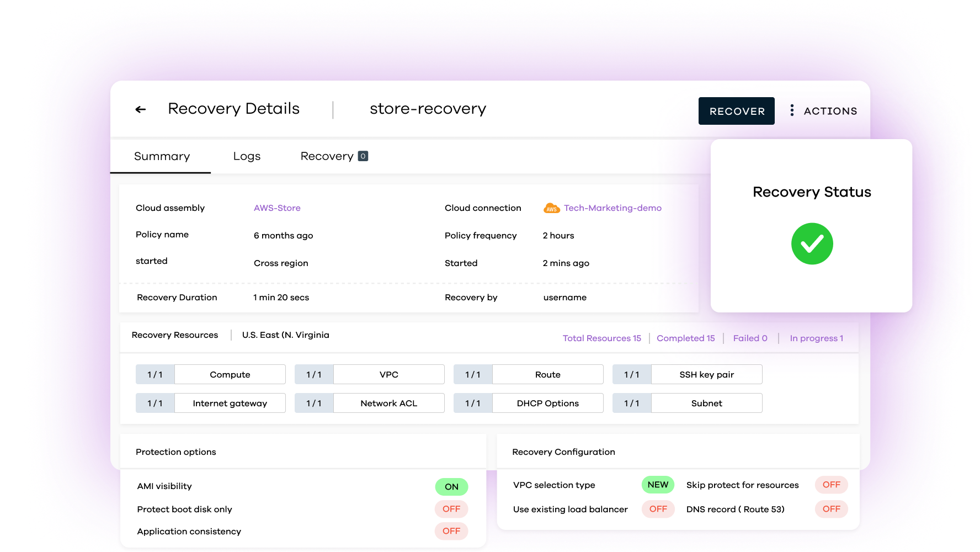Image resolution: width=980 pixels, height=552 pixels.
Task: Open the AWS-Store cloud assembly link
Action: pos(277,208)
